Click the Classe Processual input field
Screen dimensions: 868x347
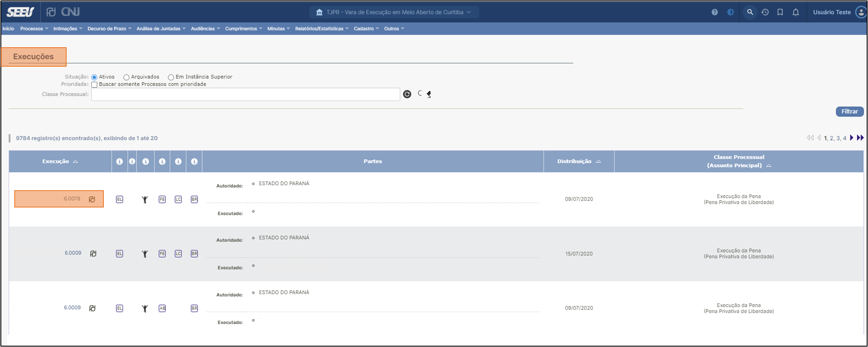245,94
